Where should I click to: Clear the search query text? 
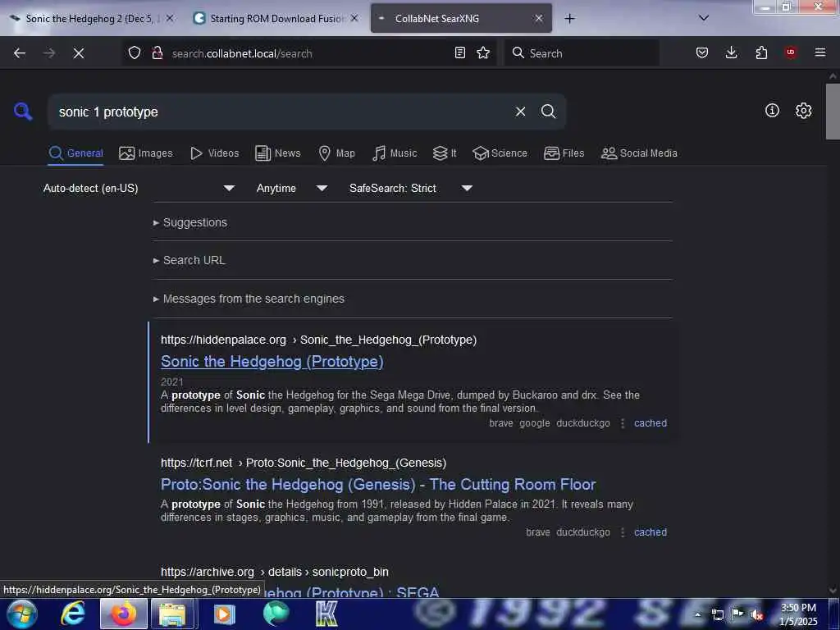pos(520,112)
